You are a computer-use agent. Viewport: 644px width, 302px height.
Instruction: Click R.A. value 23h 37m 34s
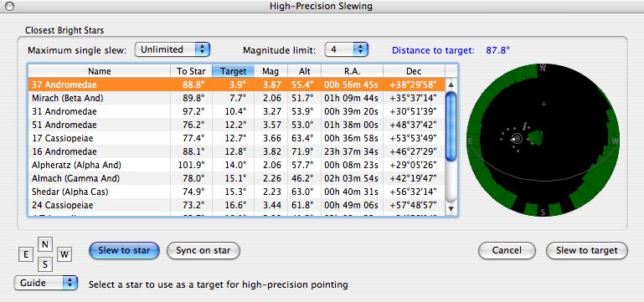351,151
